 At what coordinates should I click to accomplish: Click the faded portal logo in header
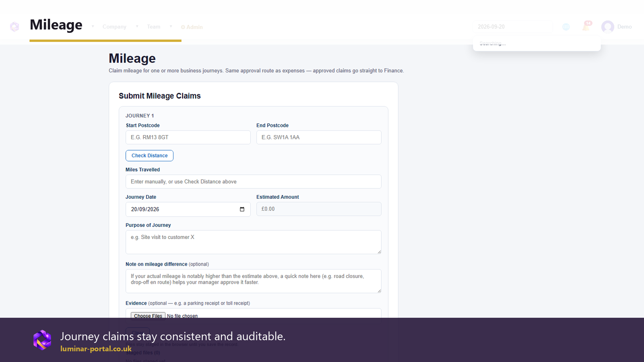pyautogui.click(x=14, y=27)
